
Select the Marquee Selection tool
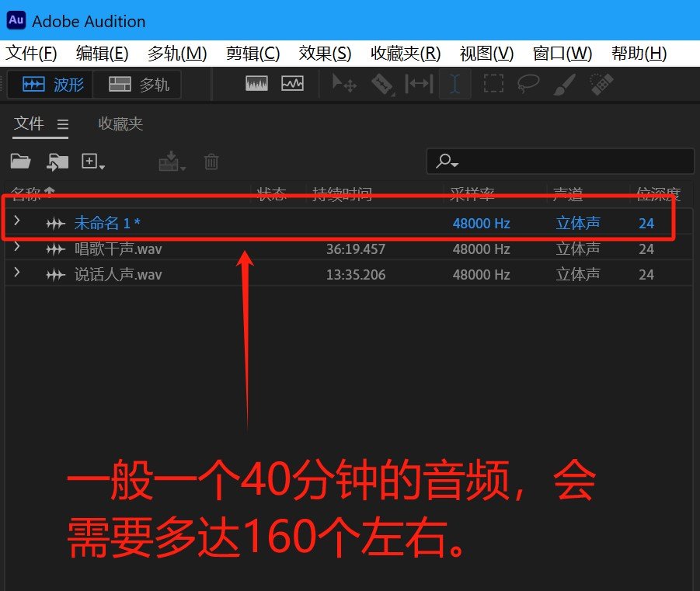click(x=493, y=84)
